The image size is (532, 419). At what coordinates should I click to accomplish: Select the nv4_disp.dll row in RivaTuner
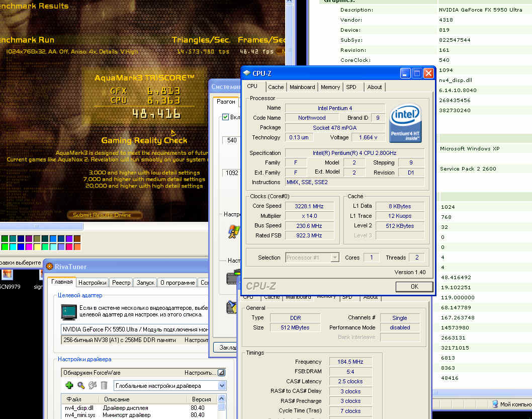139,408
